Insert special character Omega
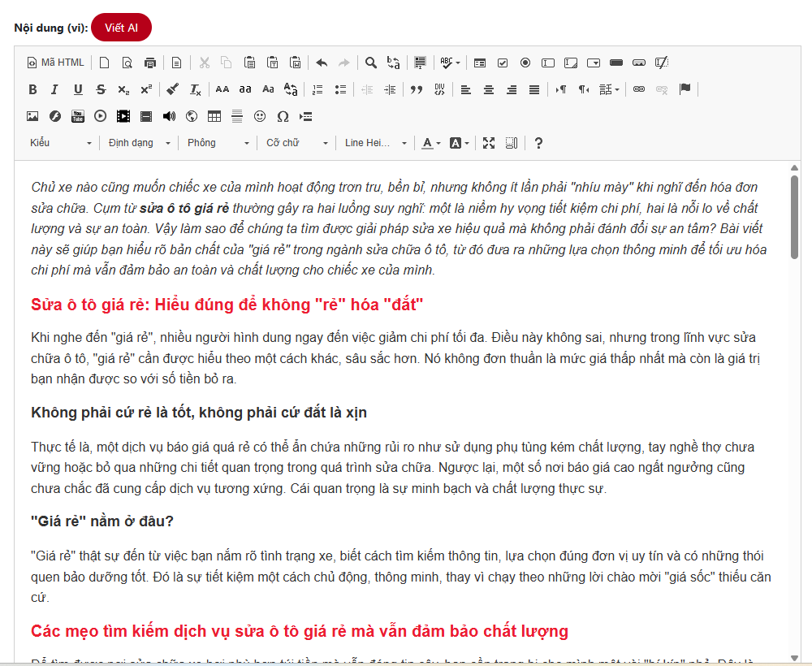This screenshot has height=666, width=812. 283,116
